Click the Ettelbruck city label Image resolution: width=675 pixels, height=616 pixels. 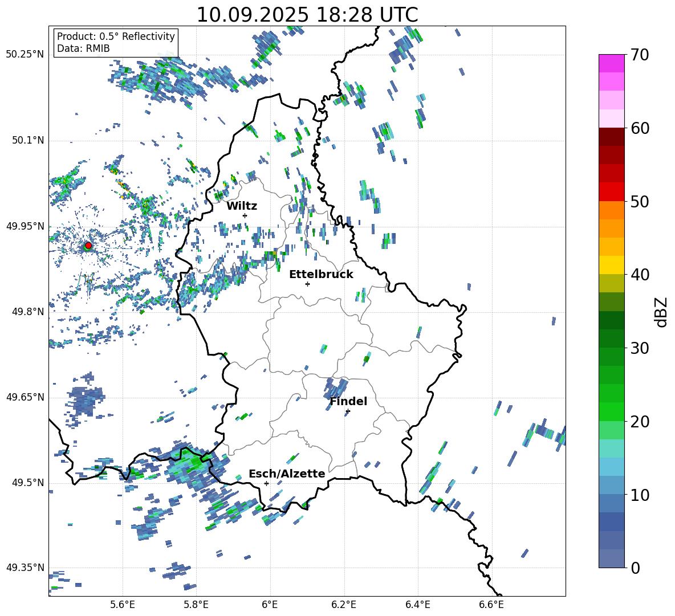[321, 275]
